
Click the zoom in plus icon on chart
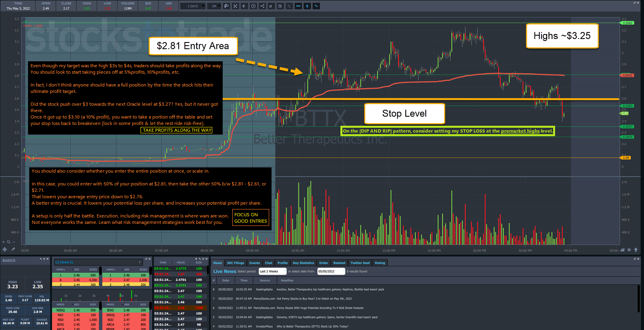pyautogui.click(x=4, y=242)
